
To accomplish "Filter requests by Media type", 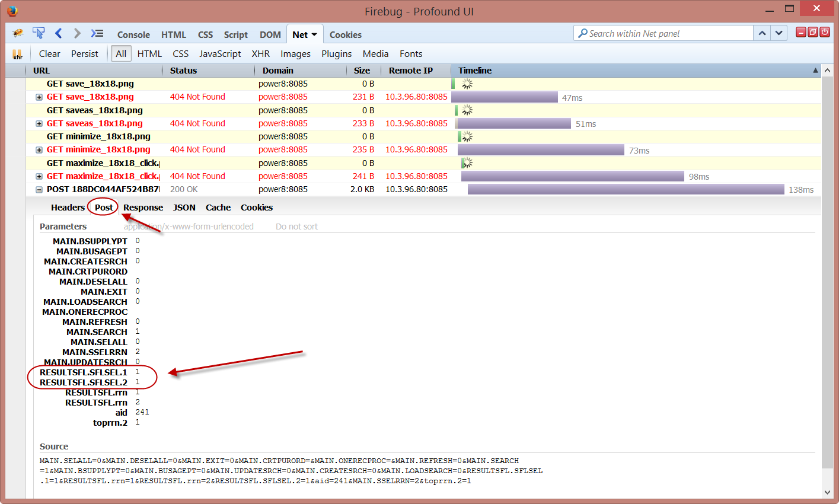I will click(375, 53).
